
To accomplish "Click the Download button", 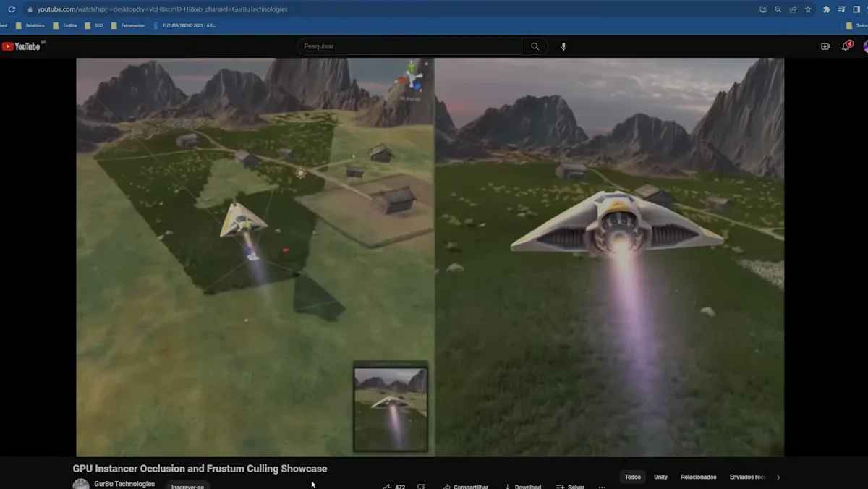I will click(523, 487).
